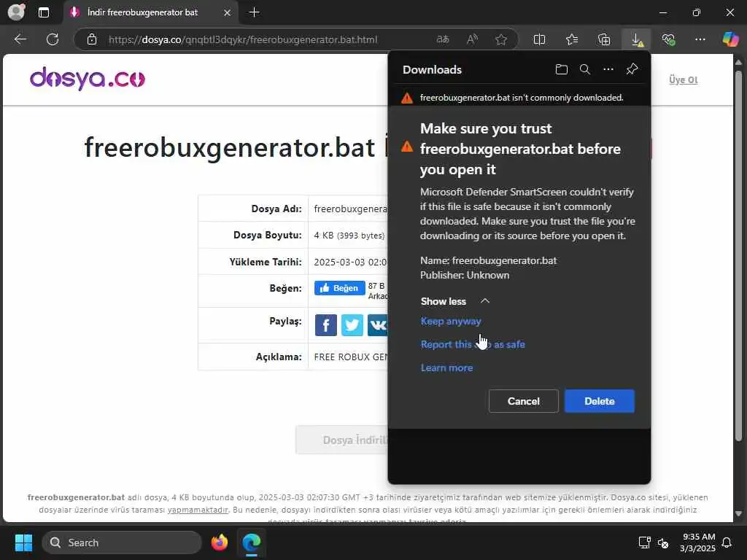Open the Copilot icon

[x=730, y=39]
